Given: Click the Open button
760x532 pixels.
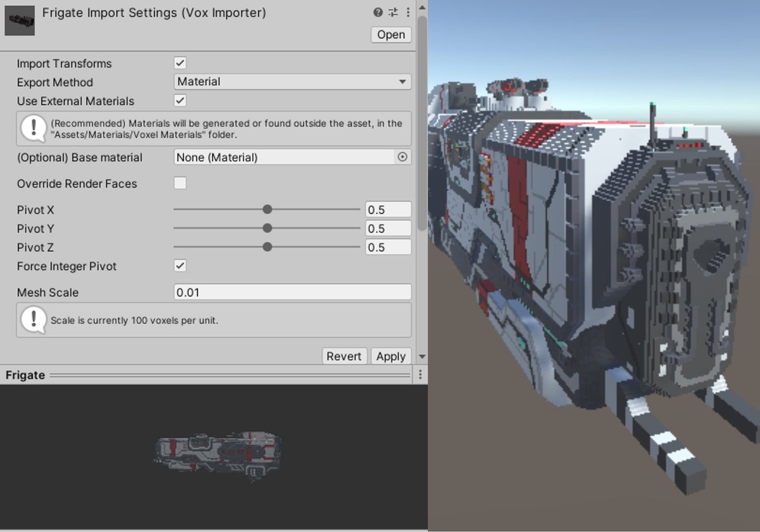Looking at the screenshot, I should (391, 35).
